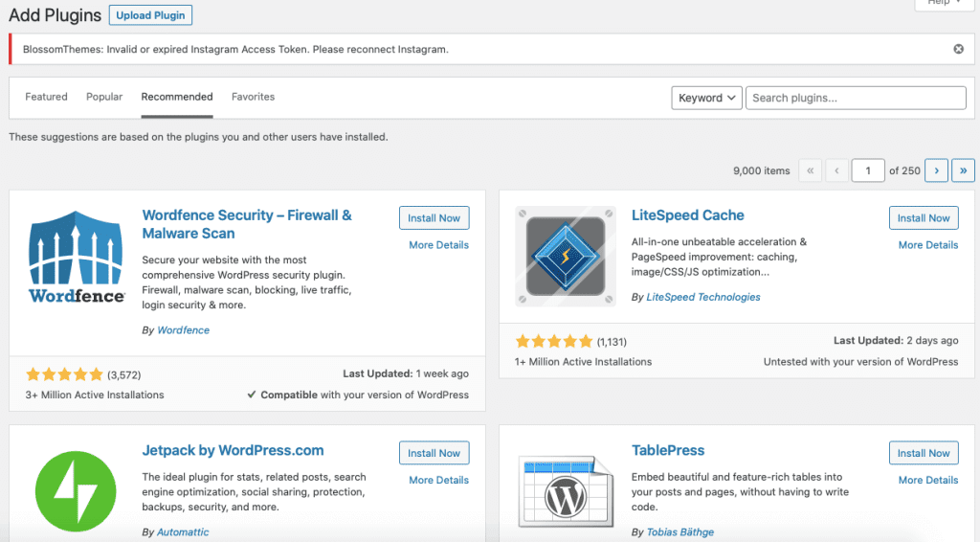Focus the Search plugins input field
Image resolution: width=980 pixels, height=542 pixels.
tap(856, 98)
